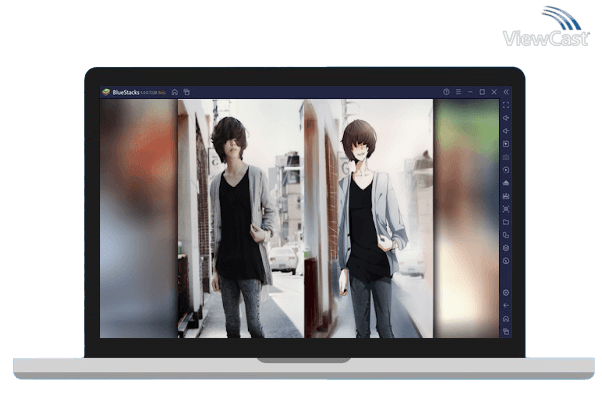
Task: Click the anime-style converted image on right
Action: [369, 219]
